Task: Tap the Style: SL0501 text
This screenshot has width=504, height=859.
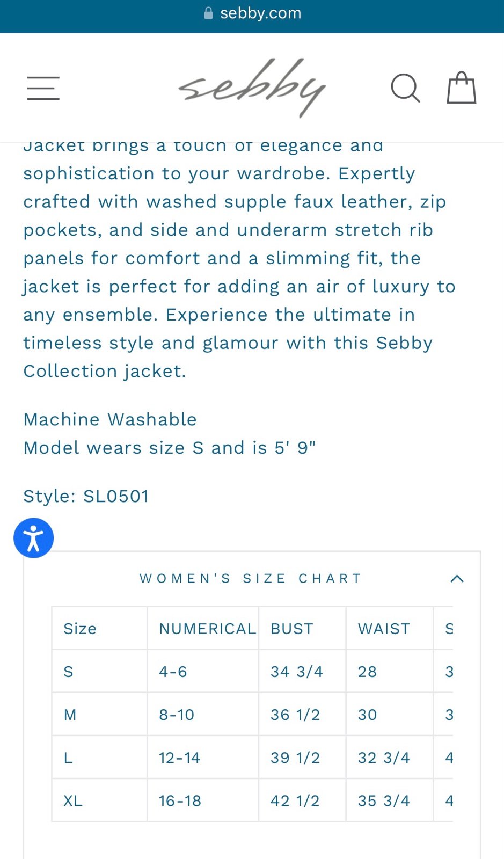Action: click(86, 496)
